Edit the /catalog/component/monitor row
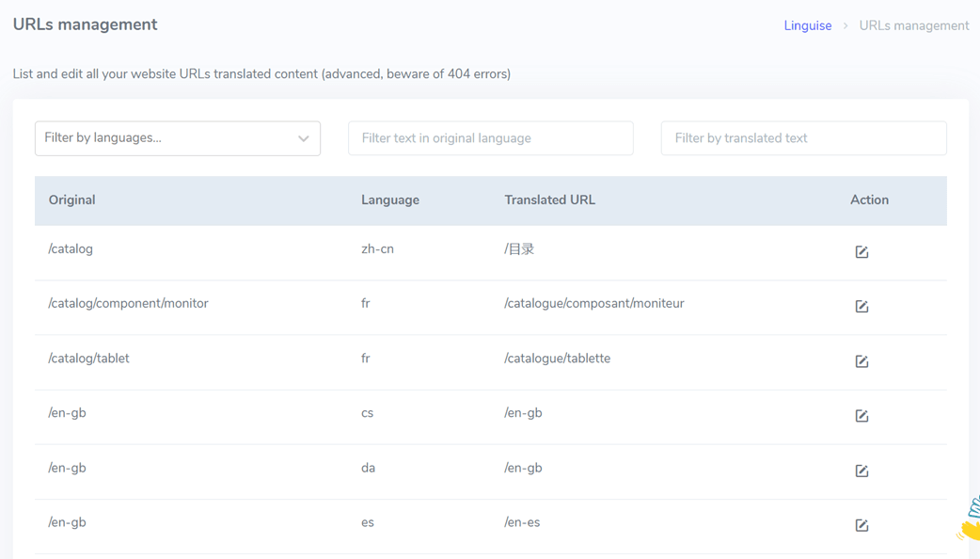Viewport: 980px width, 559px height. click(x=861, y=306)
